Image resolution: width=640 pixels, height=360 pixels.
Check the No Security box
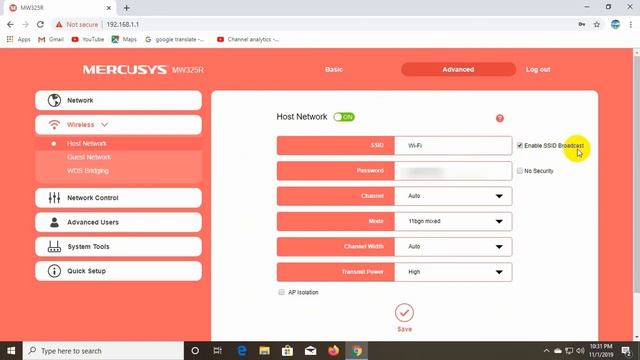[x=520, y=171]
